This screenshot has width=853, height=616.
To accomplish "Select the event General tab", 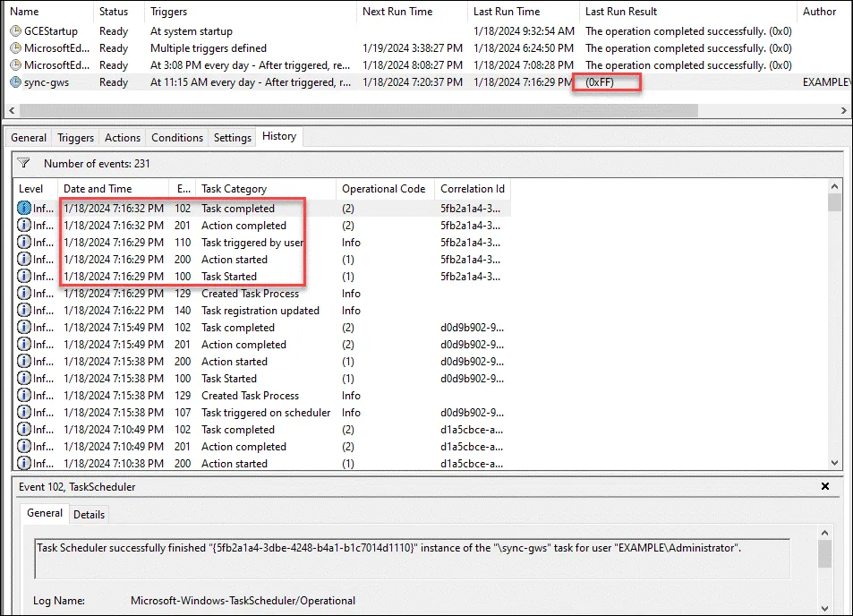I will click(x=45, y=513).
